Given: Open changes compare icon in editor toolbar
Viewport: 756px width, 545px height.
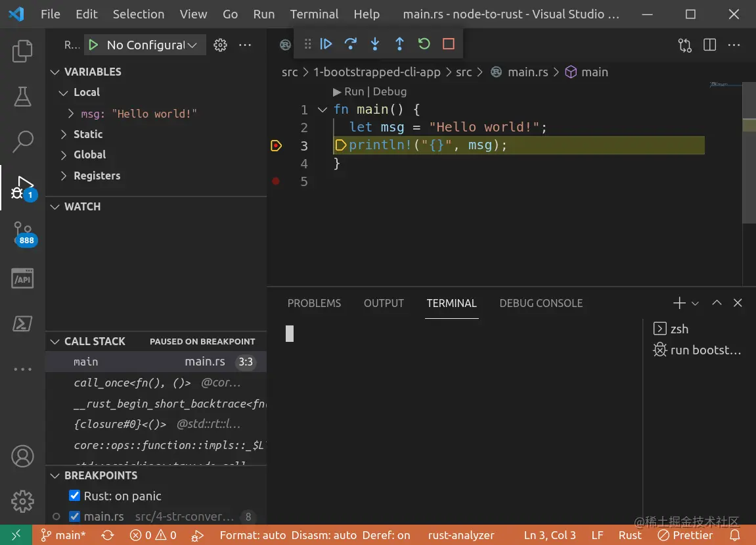Looking at the screenshot, I should pos(685,45).
